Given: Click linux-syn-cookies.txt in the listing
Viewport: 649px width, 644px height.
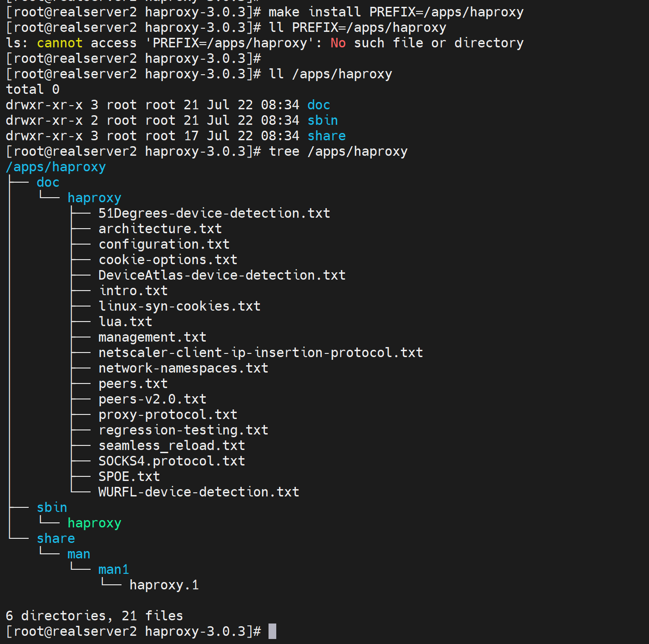Looking at the screenshot, I should [x=179, y=306].
